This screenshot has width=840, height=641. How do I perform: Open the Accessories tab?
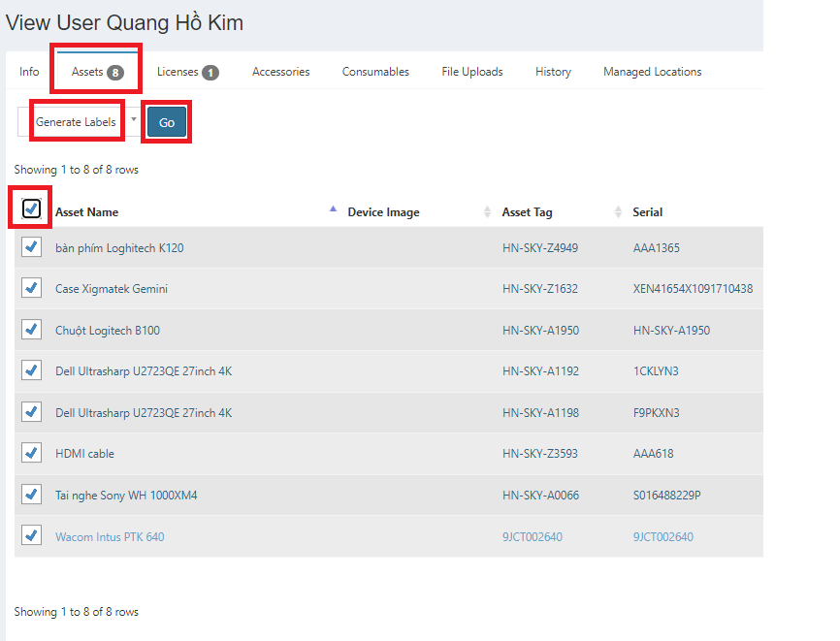point(280,72)
